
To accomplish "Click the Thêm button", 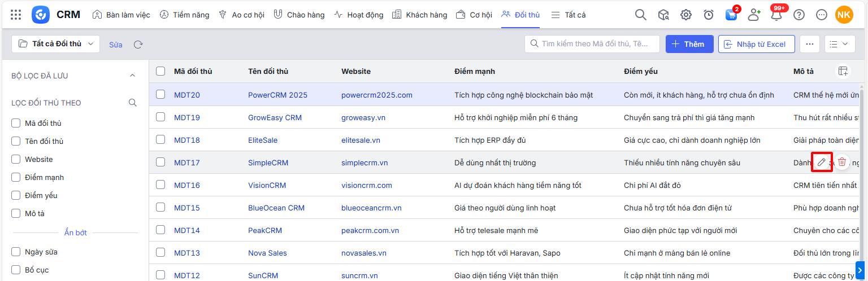I will pyautogui.click(x=689, y=44).
